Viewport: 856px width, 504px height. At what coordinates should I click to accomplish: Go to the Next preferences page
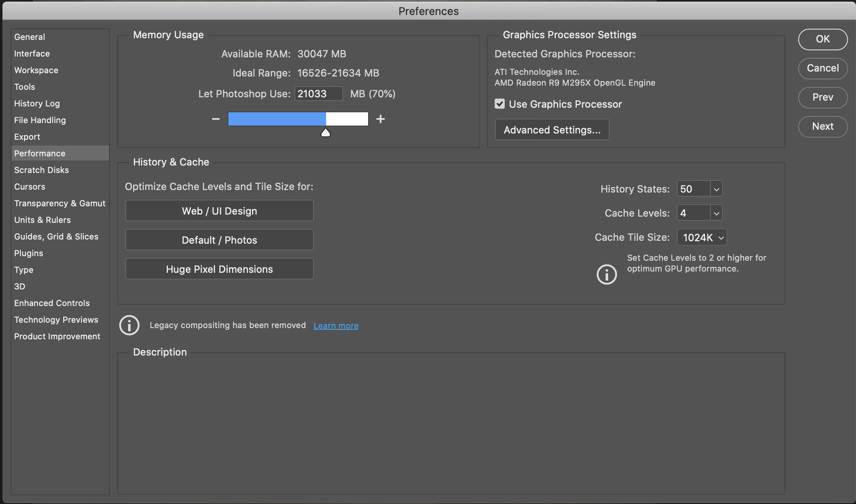click(x=822, y=126)
